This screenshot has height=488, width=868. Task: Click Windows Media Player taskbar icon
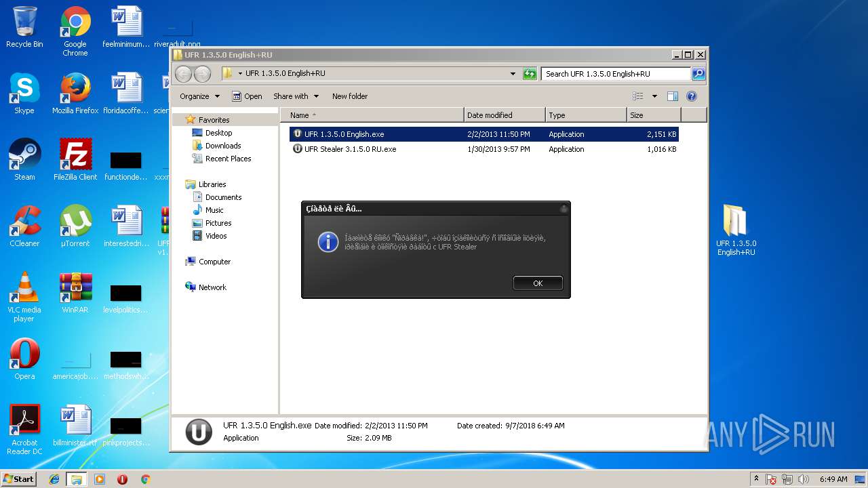click(x=100, y=479)
